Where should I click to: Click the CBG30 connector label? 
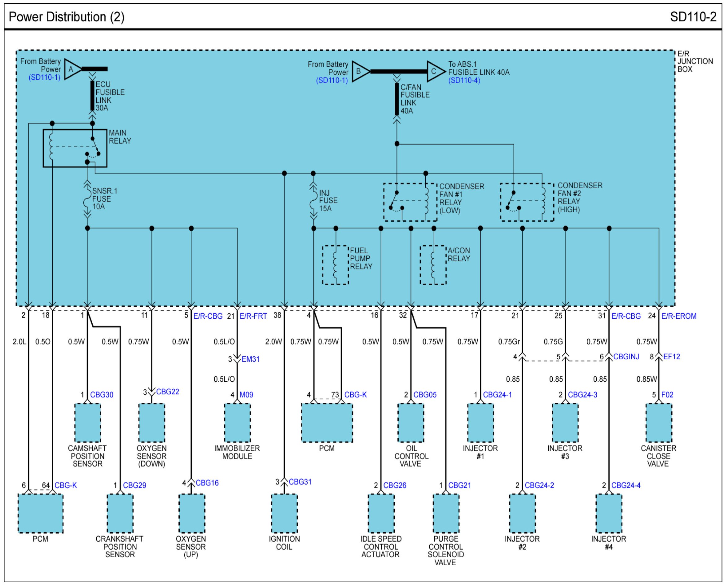[102, 395]
